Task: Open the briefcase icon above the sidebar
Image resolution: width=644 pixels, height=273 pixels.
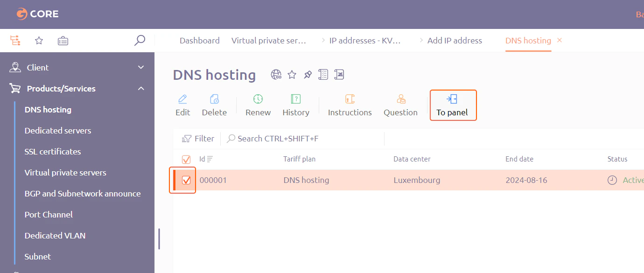Action: 63,41
